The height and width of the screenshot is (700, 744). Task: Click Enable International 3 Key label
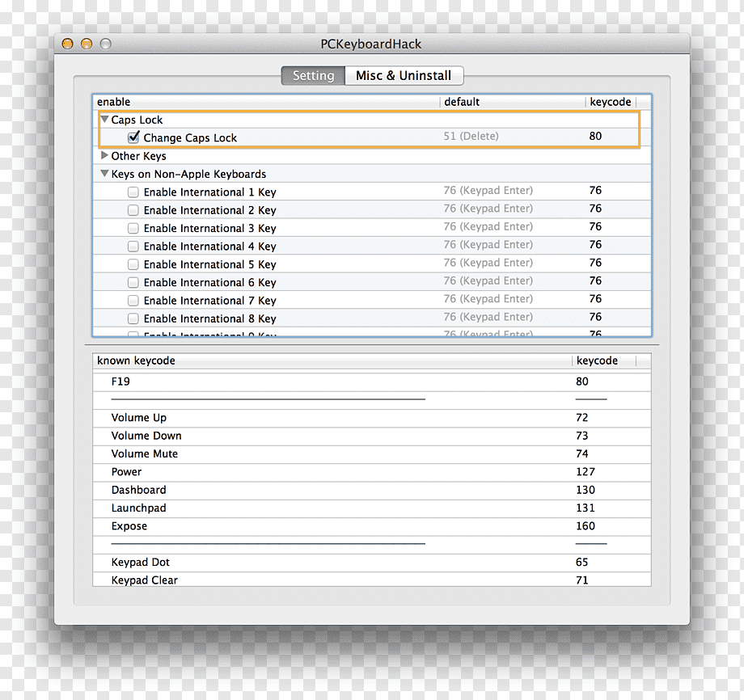[x=209, y=229]
